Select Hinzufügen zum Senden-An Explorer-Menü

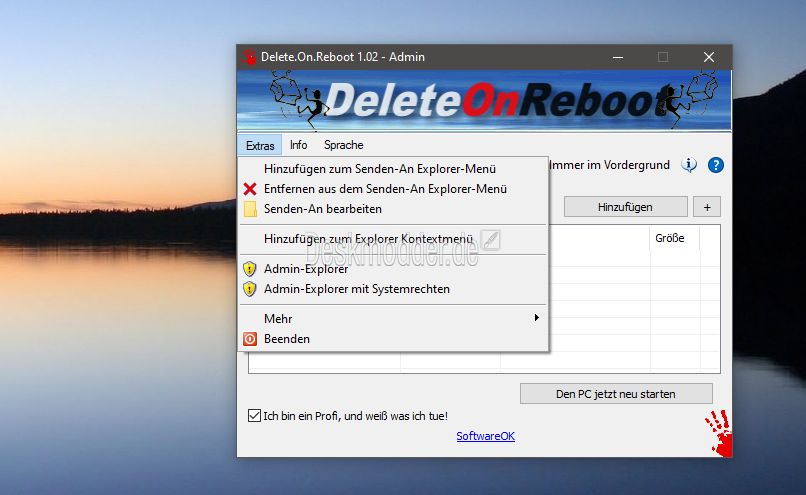click(x=394, y=169)
